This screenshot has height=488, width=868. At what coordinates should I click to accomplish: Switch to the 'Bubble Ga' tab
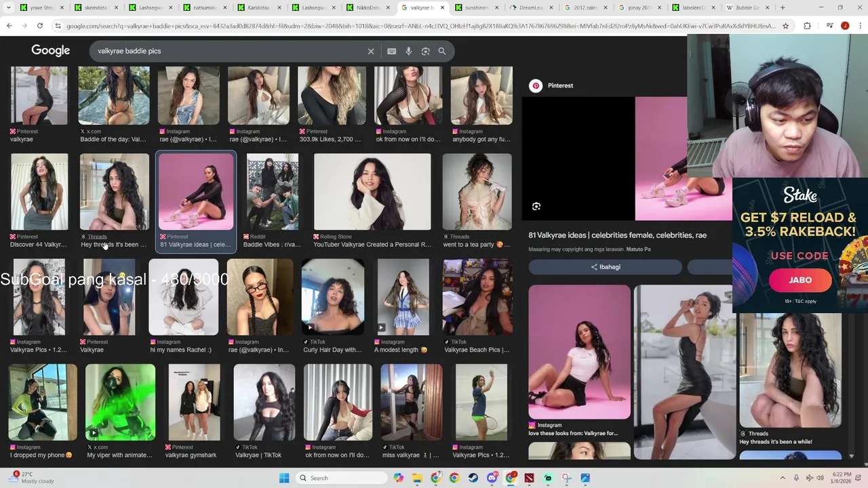(746, 7)
